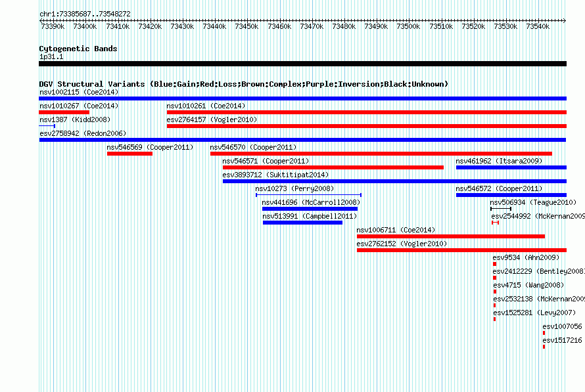Image resolution: width=585 pixels, height=392 pixels.
Task: Click the esv1517216 variant label
Action: 562,340
